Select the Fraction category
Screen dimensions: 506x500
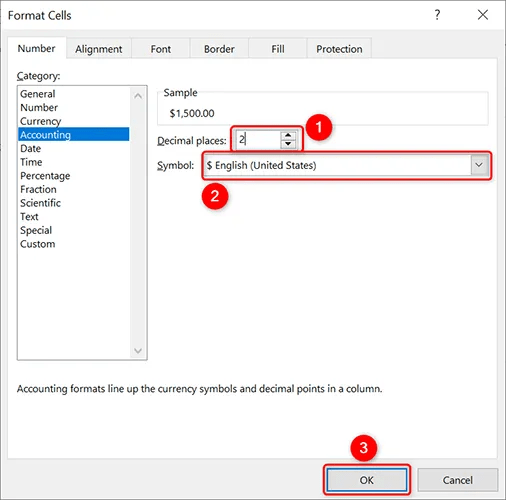coord(74,189)
